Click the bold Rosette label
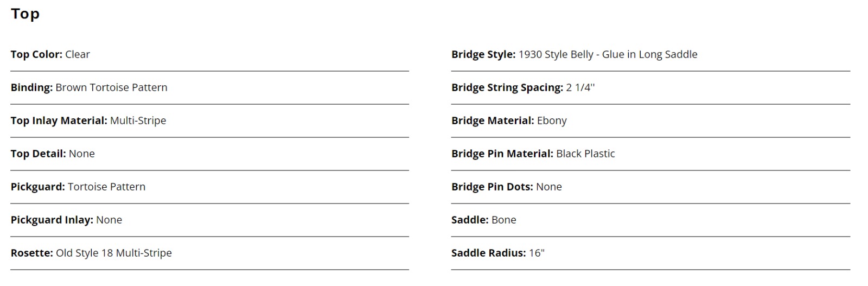Screen dimensions: 868x286 click(x=32, y=253)
